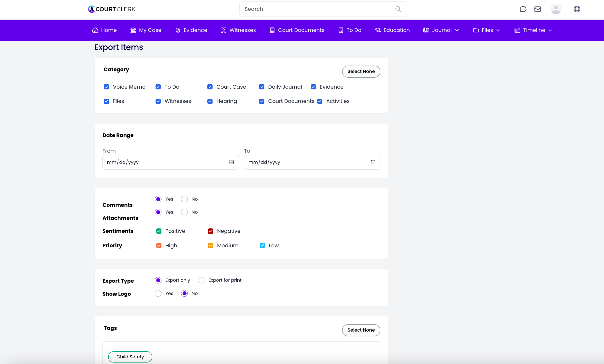Toggle Medium priority checkbox
This screenshot has width=604, height=364.
pyautogui.click(x=211, y=246)
